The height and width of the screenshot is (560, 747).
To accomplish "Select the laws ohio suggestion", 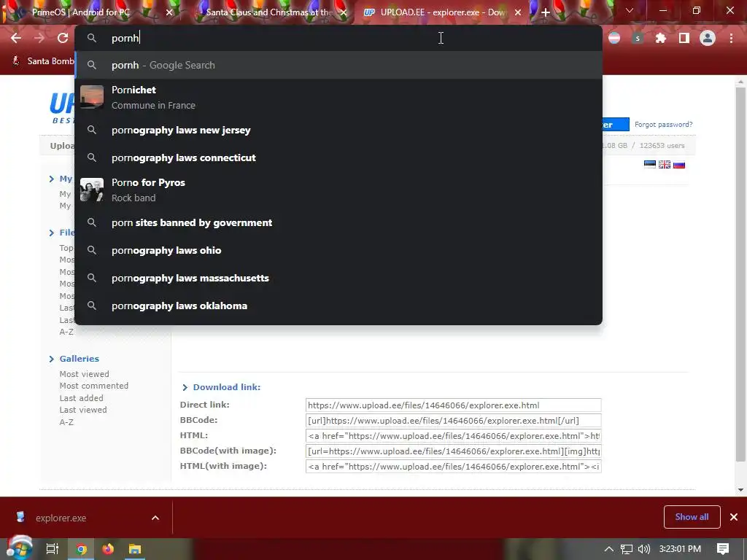I will point(338,250).
